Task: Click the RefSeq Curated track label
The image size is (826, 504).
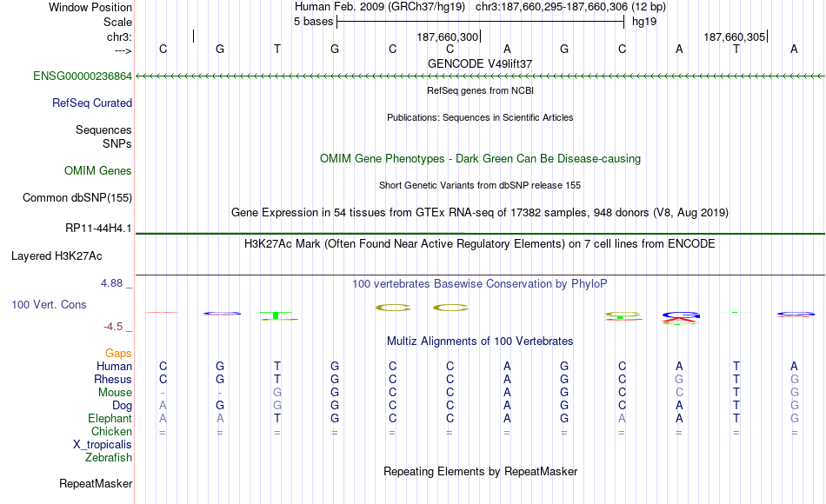Action: [91, 103]
